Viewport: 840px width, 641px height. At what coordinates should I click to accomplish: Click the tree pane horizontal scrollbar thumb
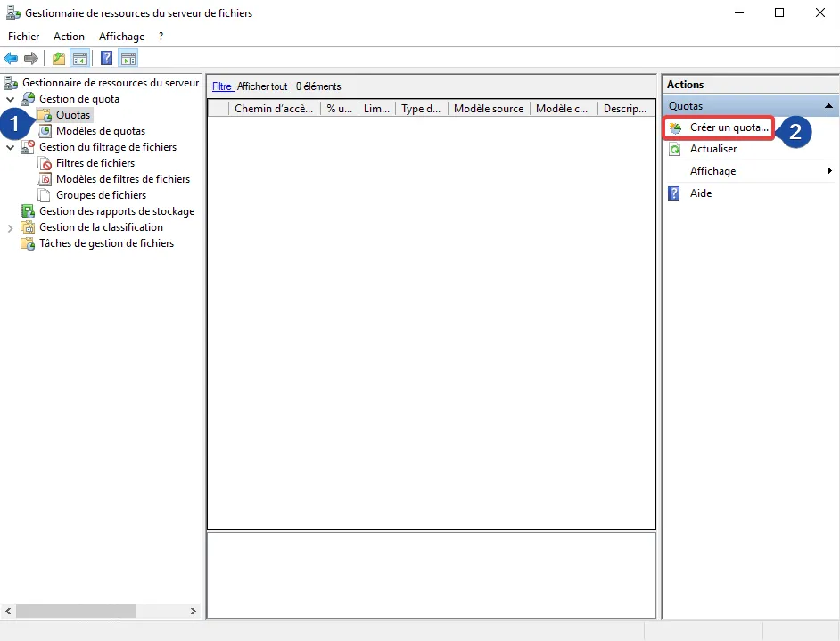[x=76, y=612]
